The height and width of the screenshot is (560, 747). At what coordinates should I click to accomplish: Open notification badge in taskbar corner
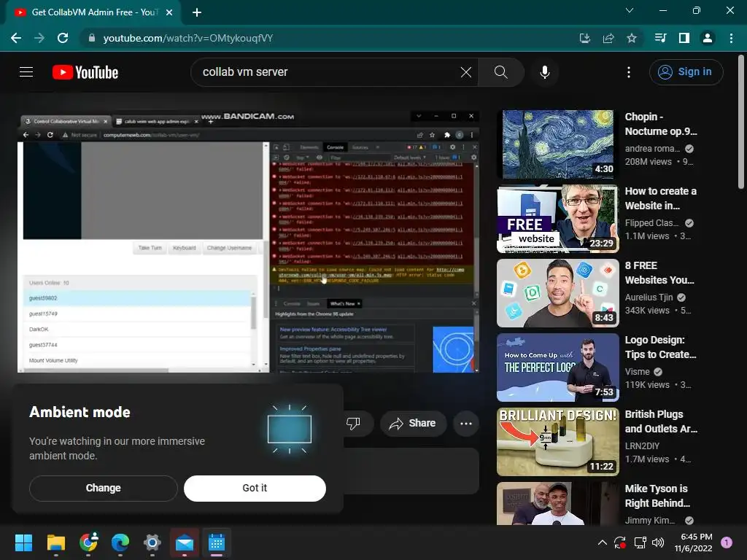tap(727, 542)
